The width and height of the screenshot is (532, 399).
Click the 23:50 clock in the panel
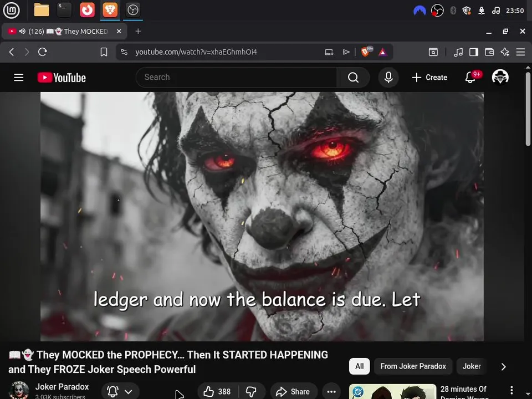pos(515,11)
